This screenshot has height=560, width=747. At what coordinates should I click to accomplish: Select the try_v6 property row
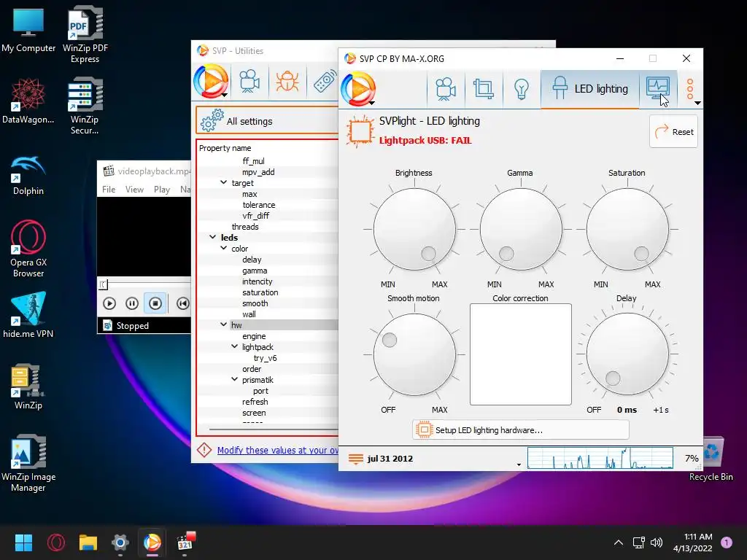pos(268,358)
